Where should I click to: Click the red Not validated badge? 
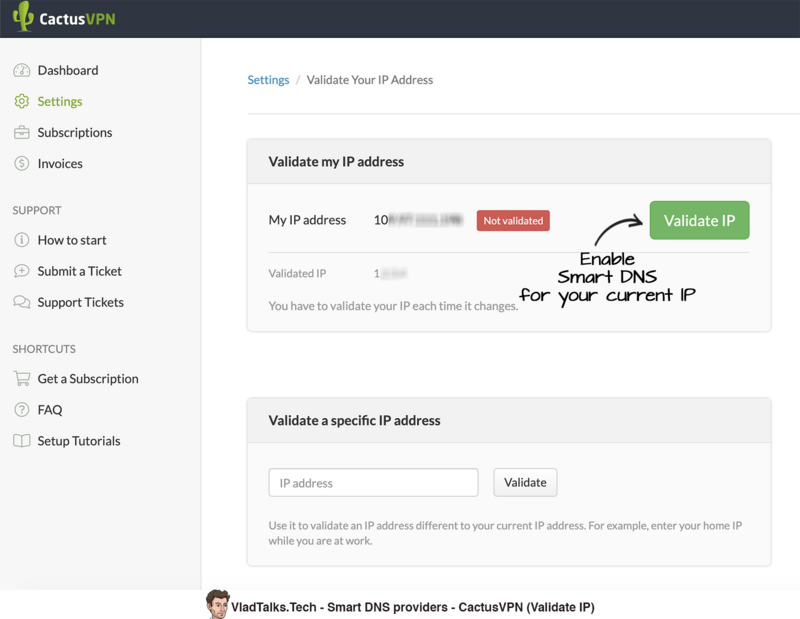pyautogui.click(x=513, y=220)
